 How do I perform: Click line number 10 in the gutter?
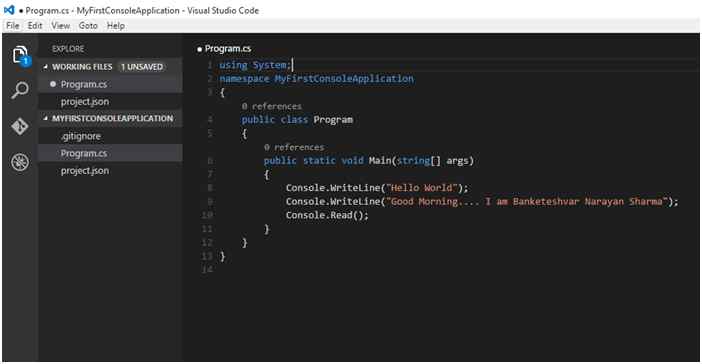[207, 215]
